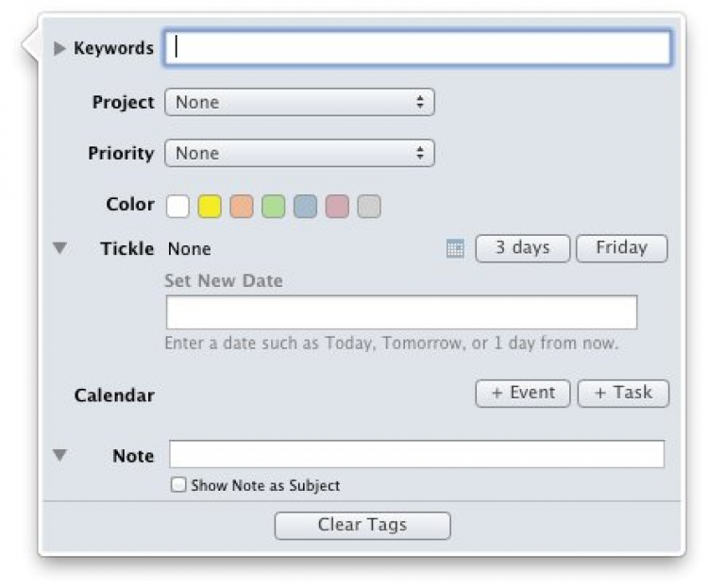Open the Priority dropdown menu
The height and width of the screenshot is (588, 708).
point(299,154)
